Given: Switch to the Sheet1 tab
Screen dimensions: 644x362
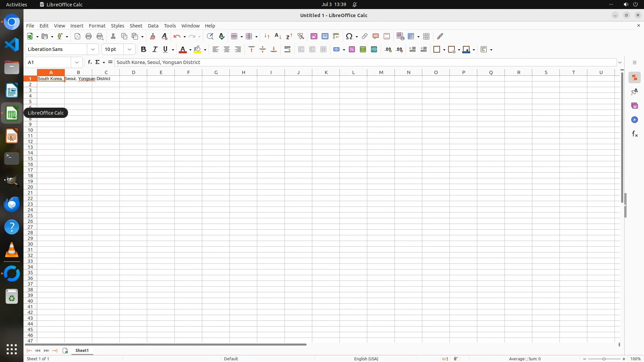Looking at the screenshot, I should (x=82, y=350).
